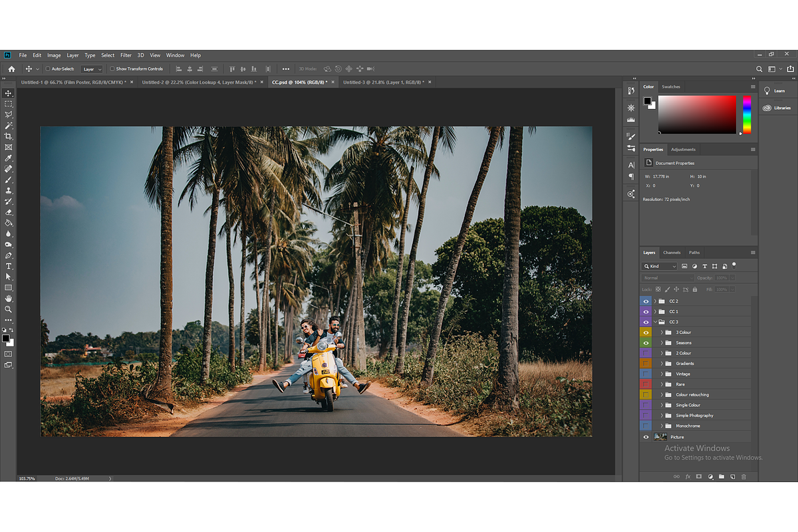Switch to the Channels tab
Viewport: 798px width, 532px height.
[x=672, y=253]
